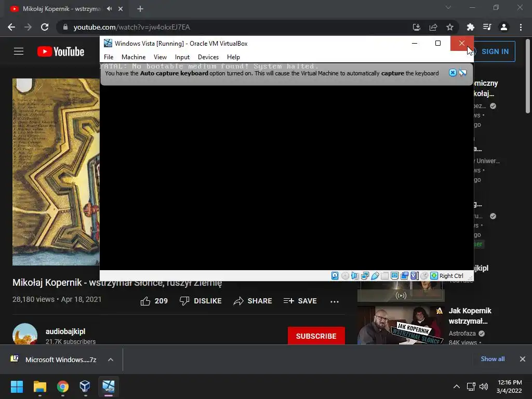Open a new Chrome tab
532x399 pixels.
click(x=140, y=9)
